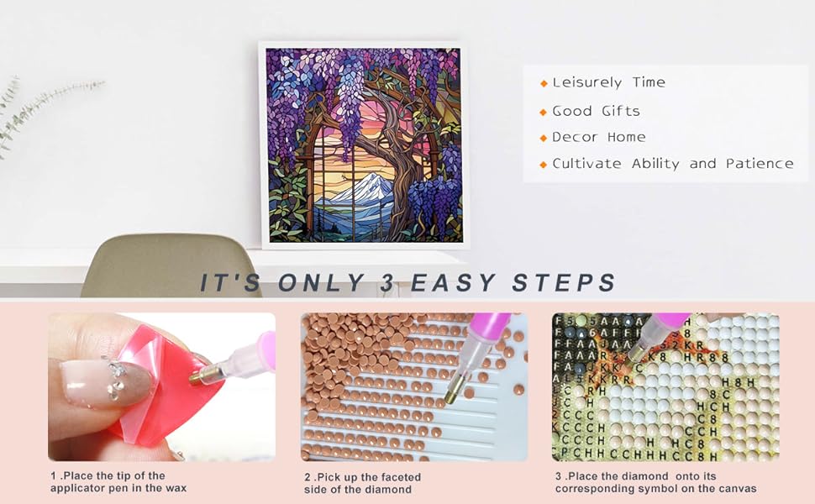Click the caption 'Place the diamond onto its corresponding symbol'
Viewport: 815px width, 504px height.
coord(656,482)
